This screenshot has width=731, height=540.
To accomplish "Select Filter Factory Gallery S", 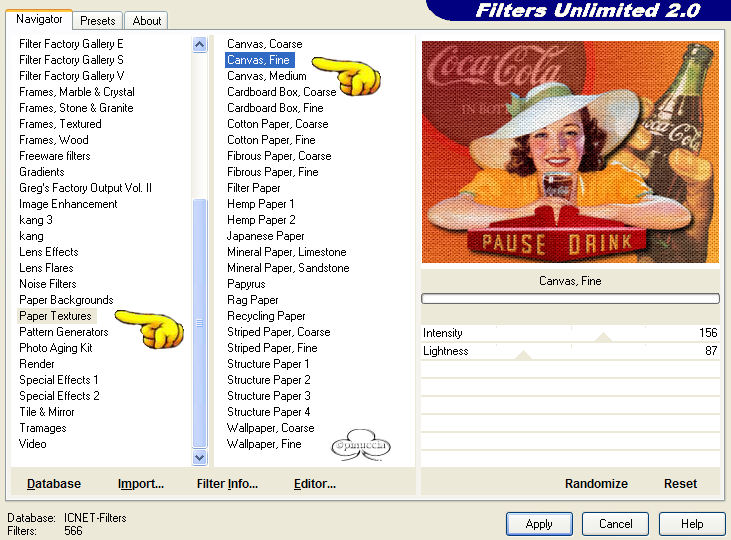I will [x=71, y=60].
